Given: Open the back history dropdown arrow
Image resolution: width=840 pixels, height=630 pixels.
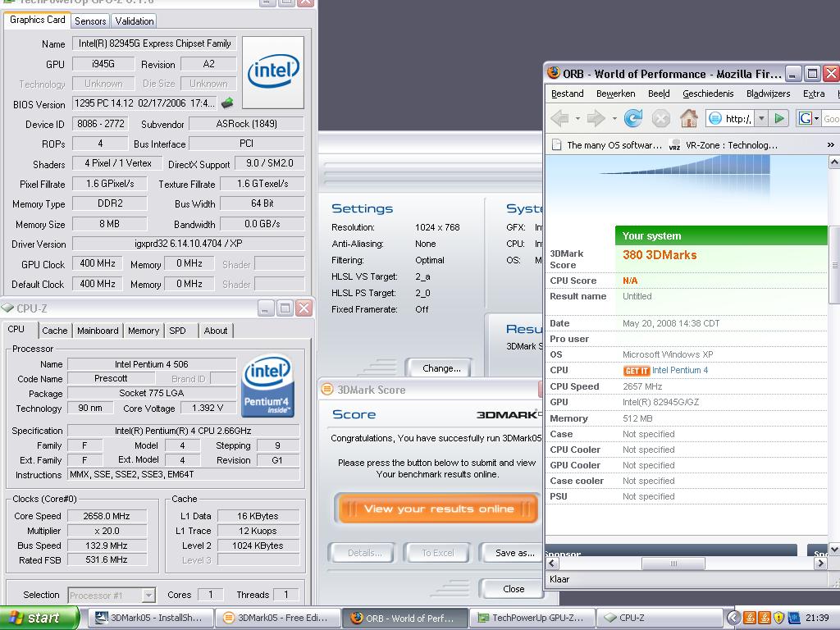Looking at the screenshot, I should (577, 118).
